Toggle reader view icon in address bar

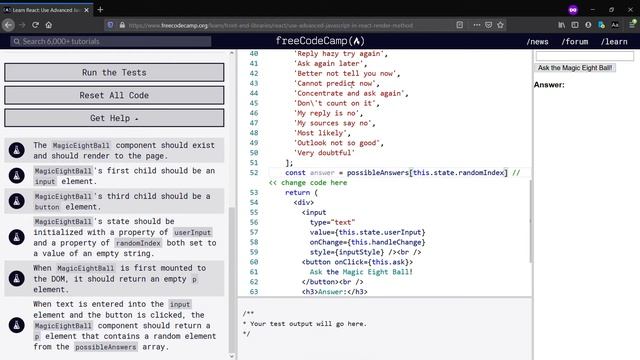tap(460, 25)
